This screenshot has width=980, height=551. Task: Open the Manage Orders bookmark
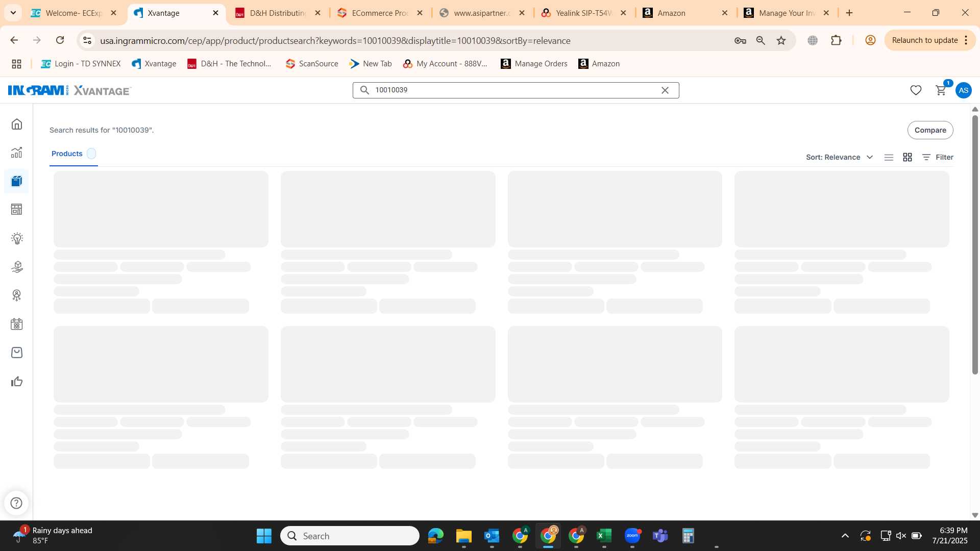coord(534,64)
